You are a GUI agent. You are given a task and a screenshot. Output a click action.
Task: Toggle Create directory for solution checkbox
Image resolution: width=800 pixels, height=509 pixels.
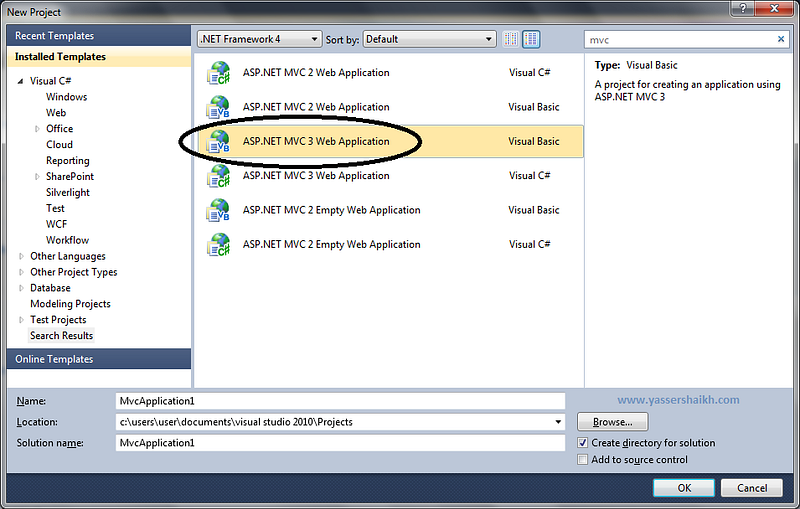coord(582,443)
